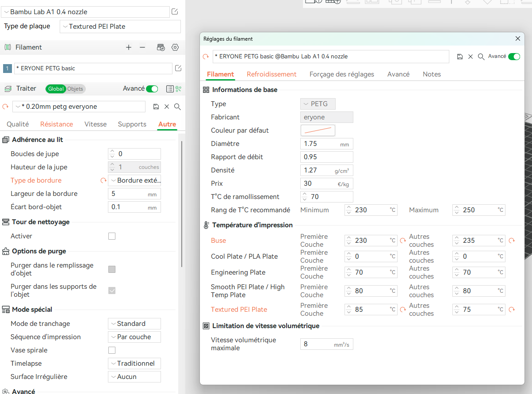Search process settings with the magnifier icon
This screenshot has width=532, height=394.
pyautogui.click(x=177, y=107)
